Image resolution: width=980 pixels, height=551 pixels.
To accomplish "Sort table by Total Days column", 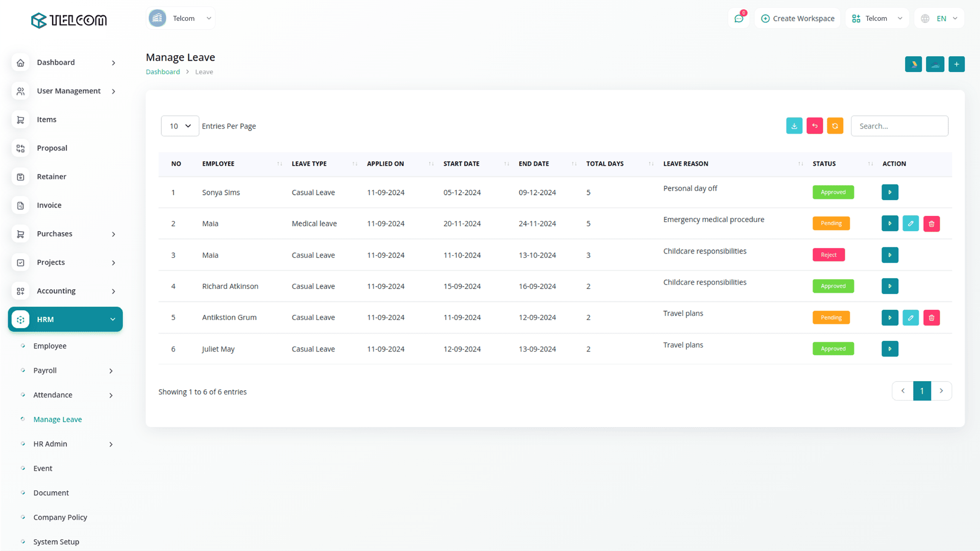I will click(605, 164).
